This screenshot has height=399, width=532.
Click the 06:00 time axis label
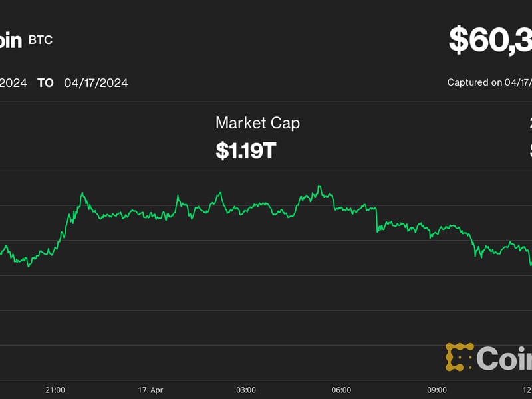pos(341,390)
